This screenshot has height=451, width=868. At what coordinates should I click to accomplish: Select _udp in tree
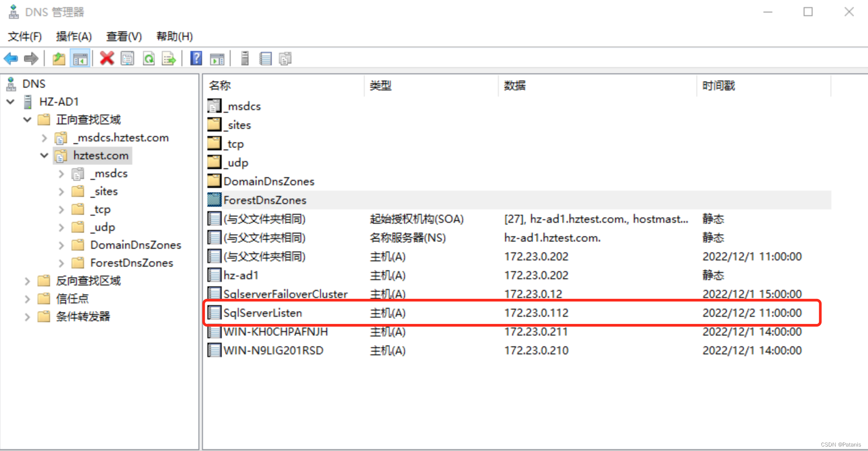point(103,227)
